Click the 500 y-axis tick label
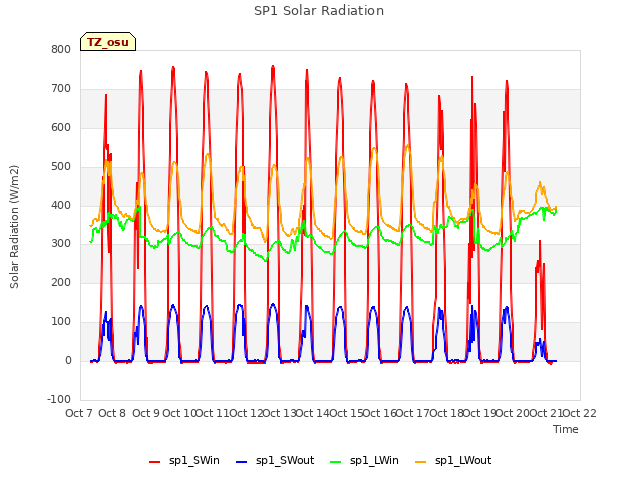 61,167
